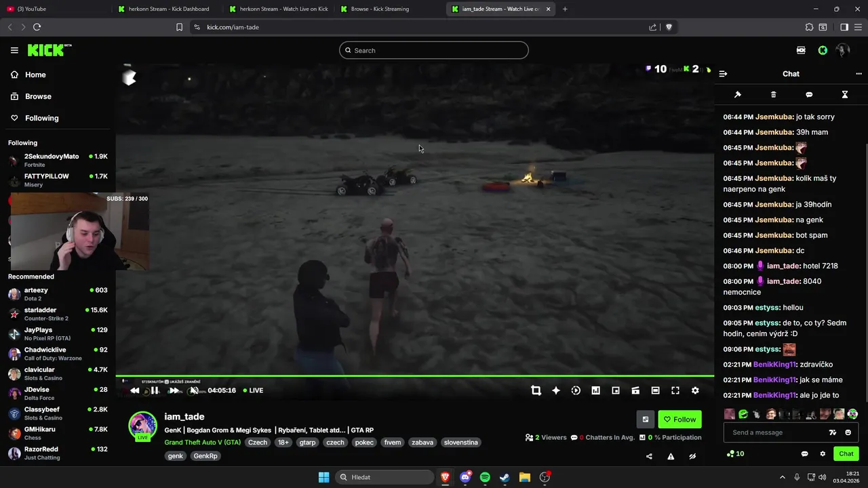Click the gtarp tag
The height and width of the screenshot is (488, 868).
pos(307,443)
